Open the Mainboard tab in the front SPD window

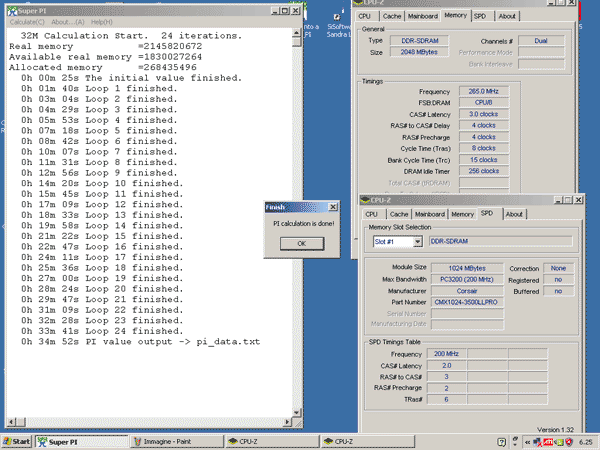pos(430,214)
